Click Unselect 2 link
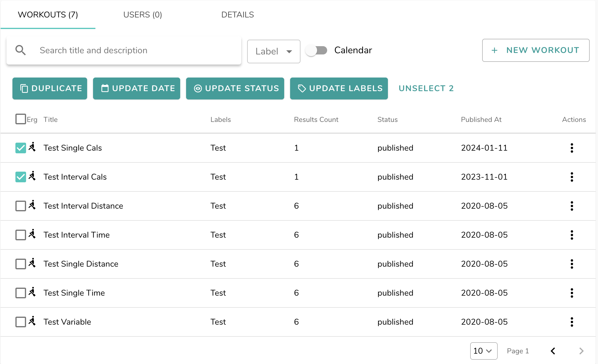This screenshot has height=364, width=598. pyautogui.click(x=426, y=88)
